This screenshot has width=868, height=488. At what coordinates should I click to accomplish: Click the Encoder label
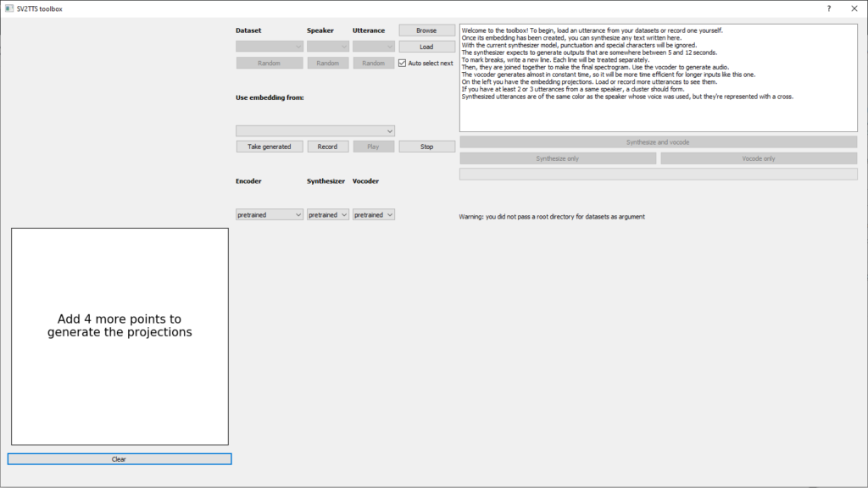pyautogui.click(x=248, y=181)
